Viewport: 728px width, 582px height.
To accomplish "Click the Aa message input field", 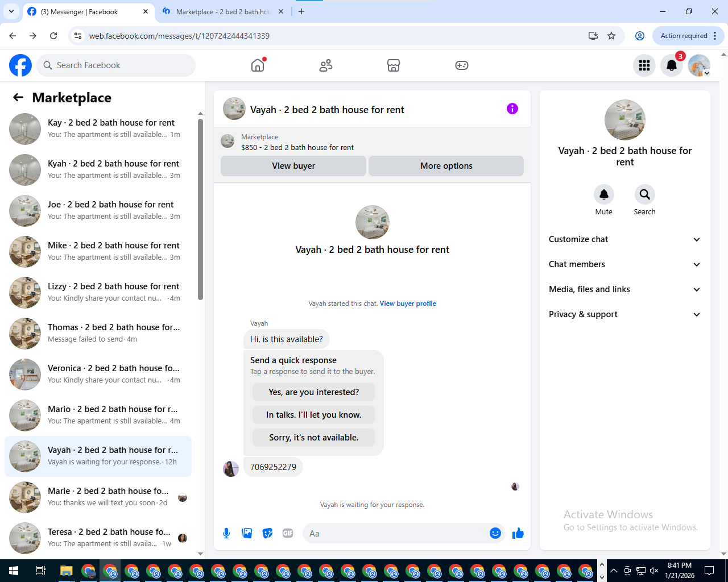I will click(395, 533).
